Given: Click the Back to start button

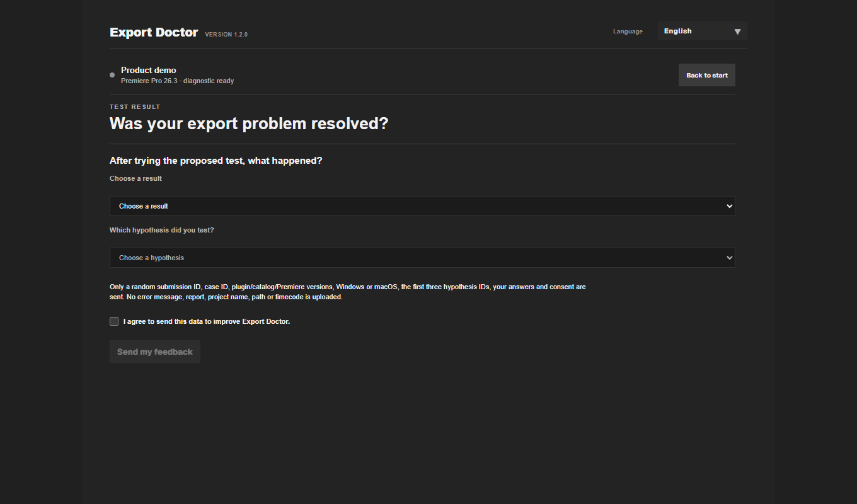Looking at the screenshot, I should 706,75.
